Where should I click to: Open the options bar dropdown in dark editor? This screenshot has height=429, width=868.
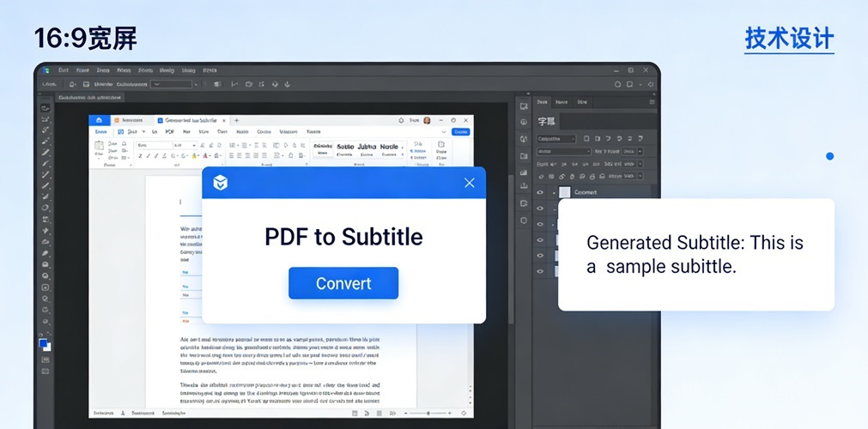coord(172,84)
